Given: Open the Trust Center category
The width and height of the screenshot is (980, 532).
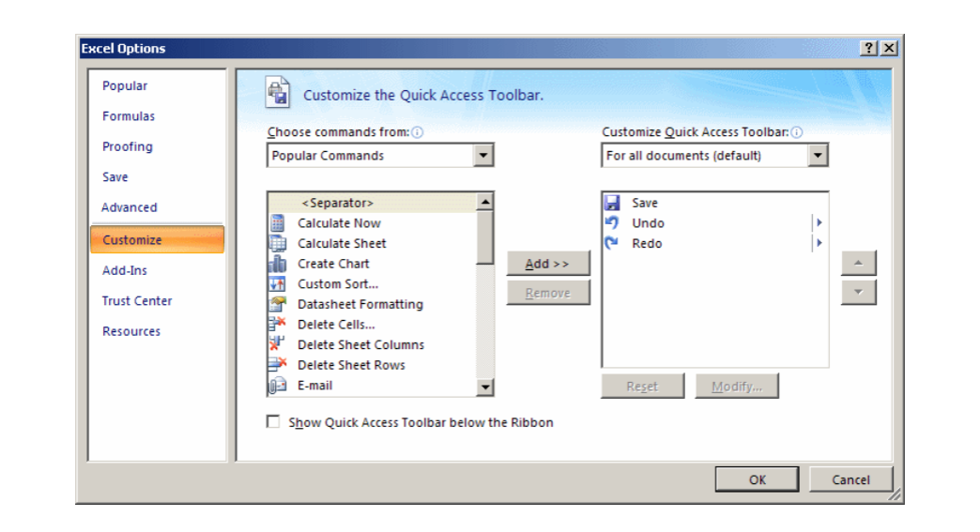Looking at the screenshot, I should click(137, 301).
